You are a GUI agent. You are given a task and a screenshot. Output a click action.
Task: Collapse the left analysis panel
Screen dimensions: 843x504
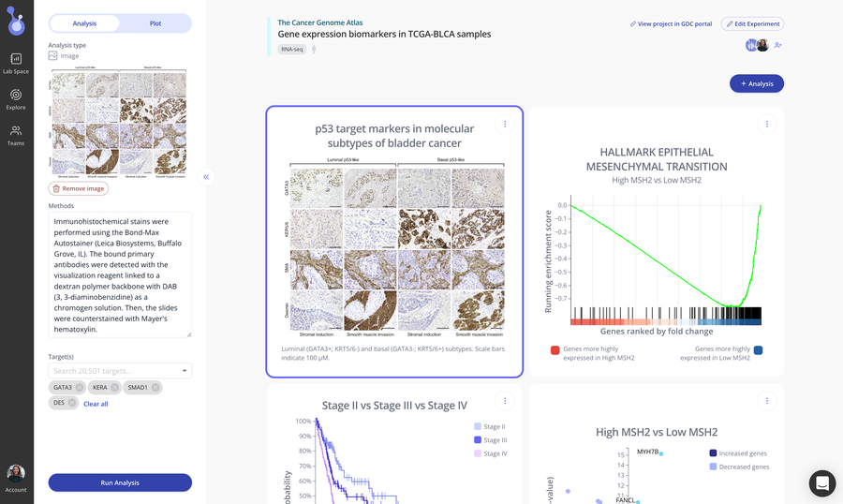(206, 177)
